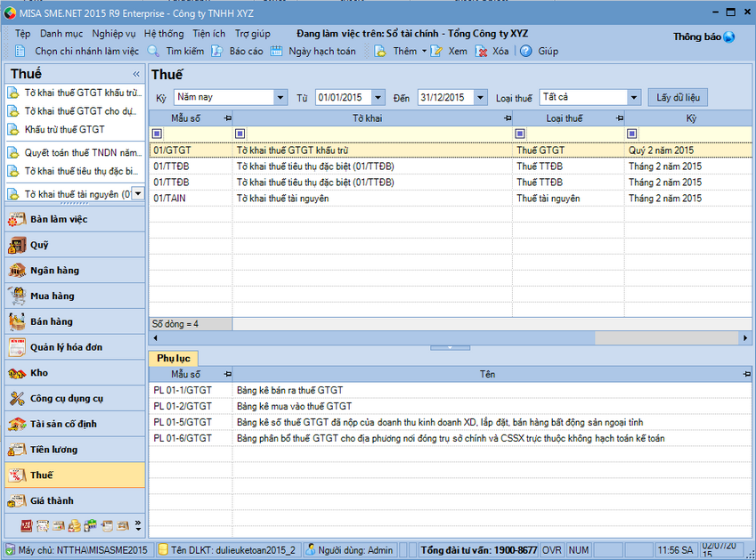The width and height of the screenshot is (756, 560).
Task: Open the Tài sản cố định module
Action: click(x=75, y=424)
